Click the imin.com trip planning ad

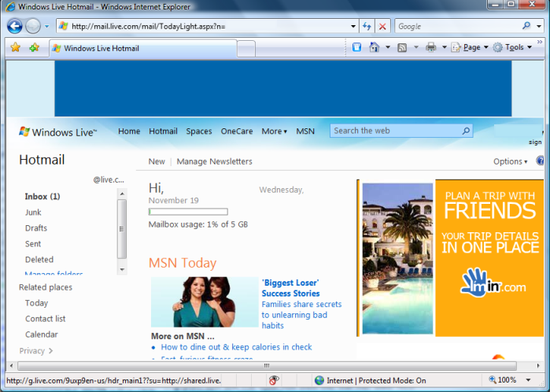click(x=451, y=258)
